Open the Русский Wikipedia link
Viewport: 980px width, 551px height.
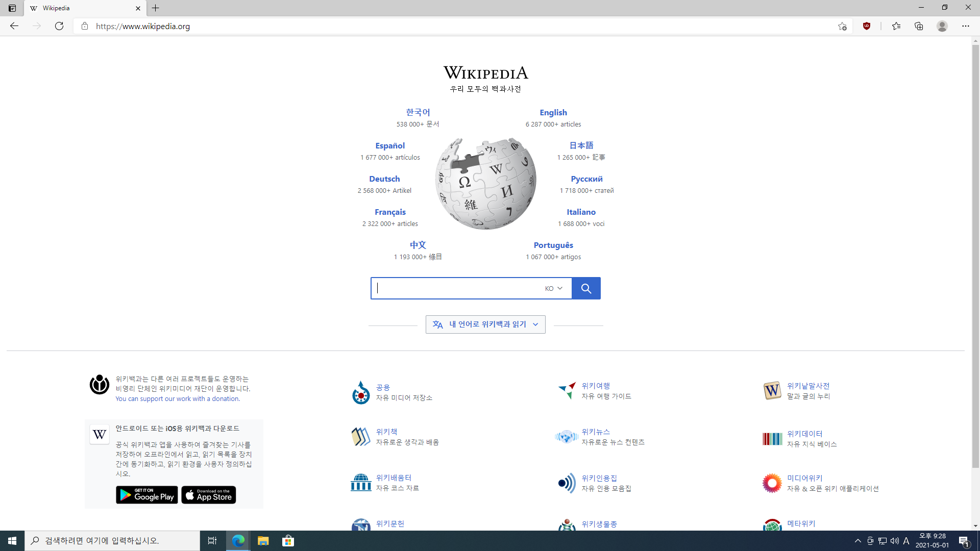pyautogui.click(x=586, y=179)
